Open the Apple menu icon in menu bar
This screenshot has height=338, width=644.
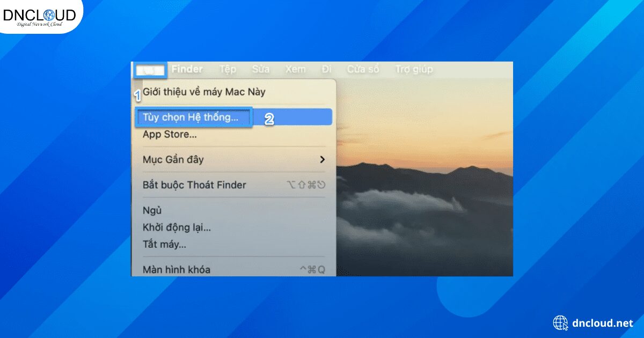[x=150, y=70]
